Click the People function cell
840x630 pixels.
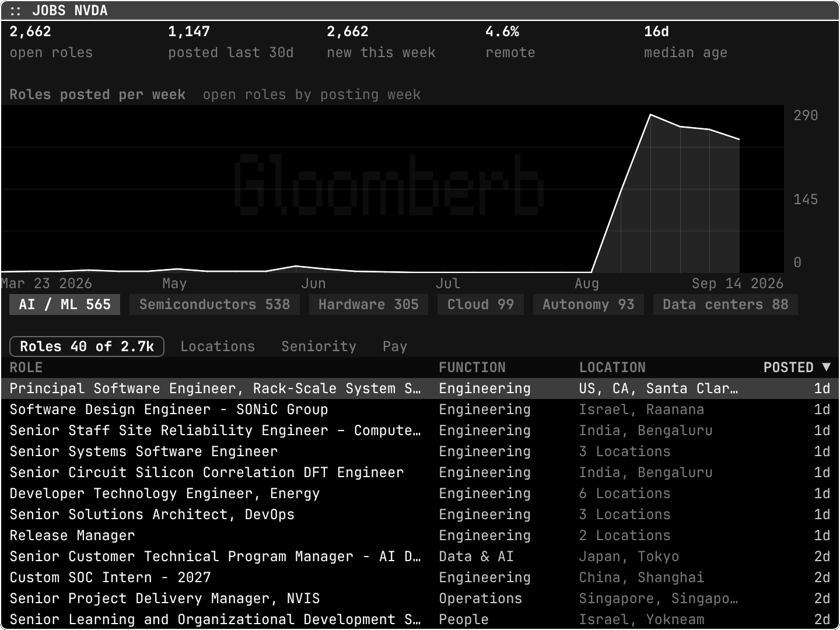pos(464,619)
